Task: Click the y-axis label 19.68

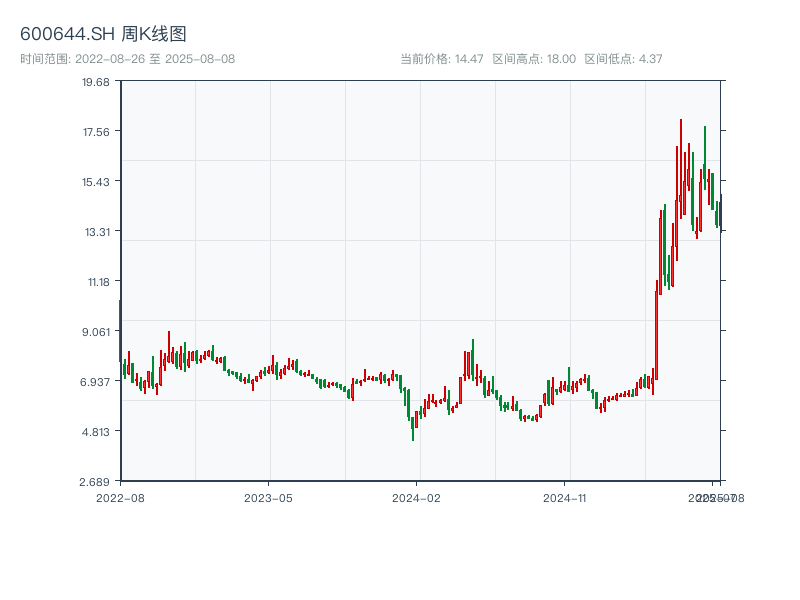Action: pyautogui.click(x=96, y=82)
